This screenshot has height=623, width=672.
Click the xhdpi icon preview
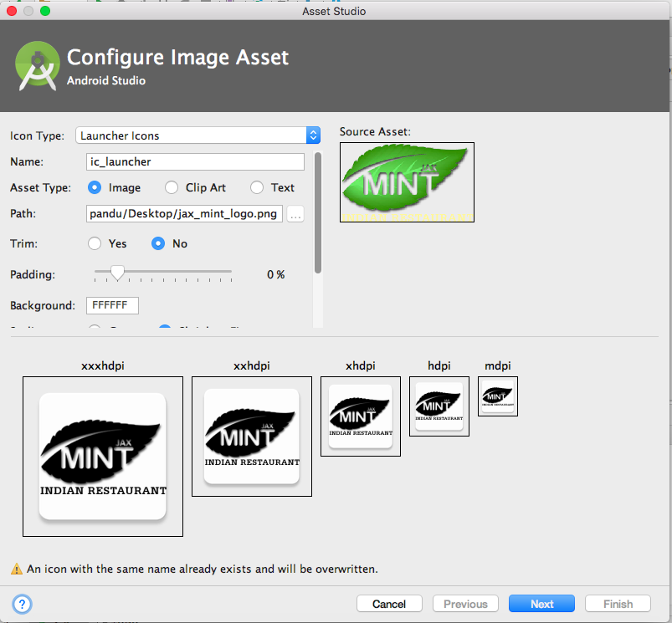coord(360,416)
